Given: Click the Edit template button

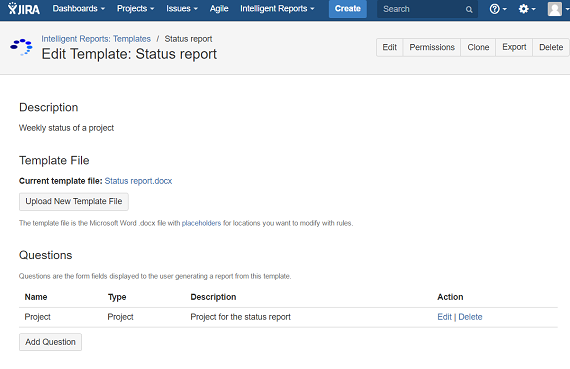Looking at the screenshot, I should (x=389, y=47).
